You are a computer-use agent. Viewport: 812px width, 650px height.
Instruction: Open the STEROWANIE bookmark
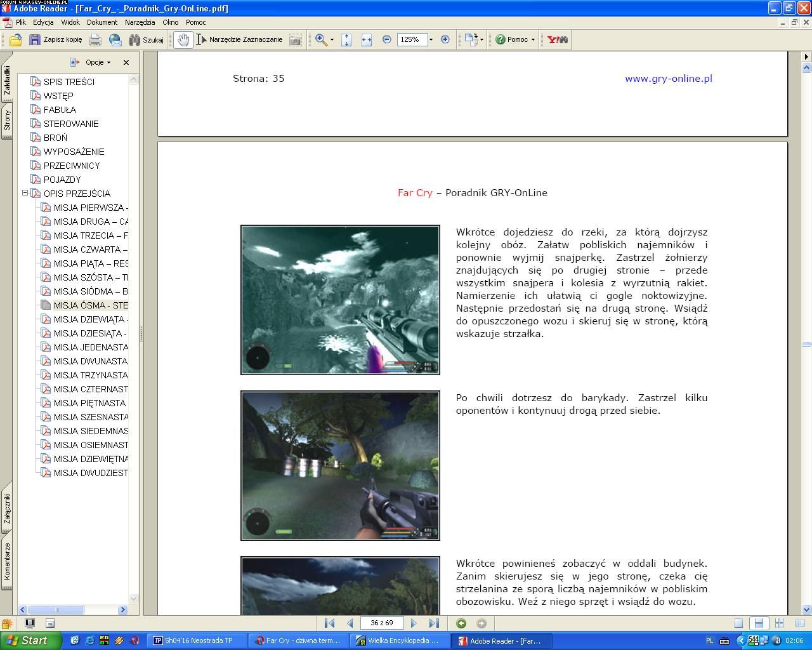pyautogui.click(x=71, y=124)
